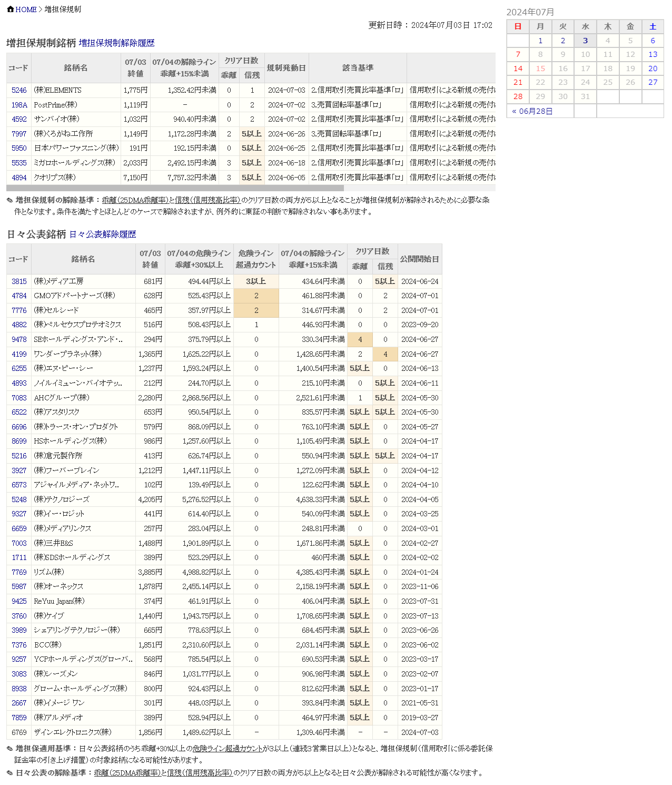672x785 pixels.
Task: Go to previous date « 06月28日
Action: 532,111
